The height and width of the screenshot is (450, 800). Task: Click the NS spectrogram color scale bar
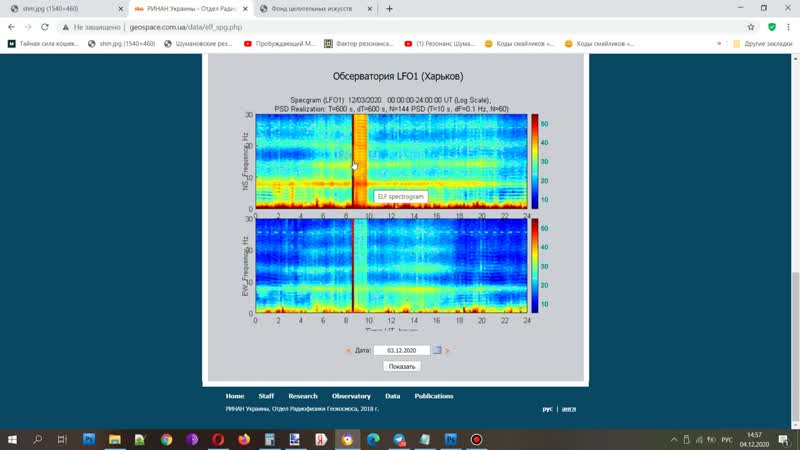coord(535,161)
